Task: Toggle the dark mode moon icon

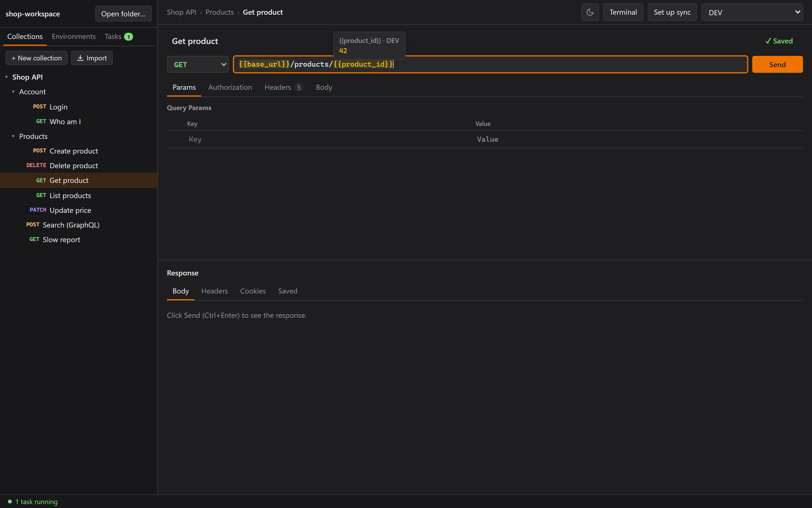Action: tap(590, 12)
